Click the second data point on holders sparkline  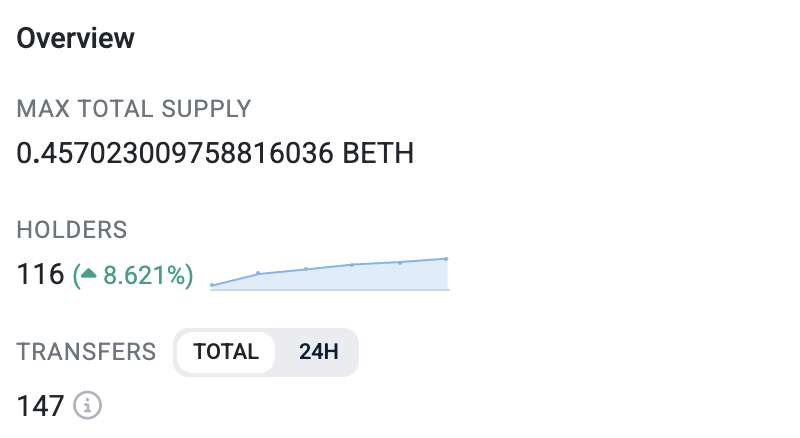point(258,273)
